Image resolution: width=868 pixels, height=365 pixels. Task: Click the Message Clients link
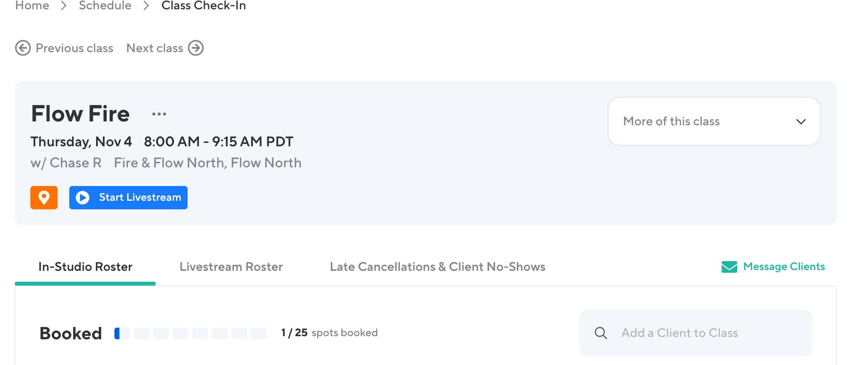coord(784,267)
